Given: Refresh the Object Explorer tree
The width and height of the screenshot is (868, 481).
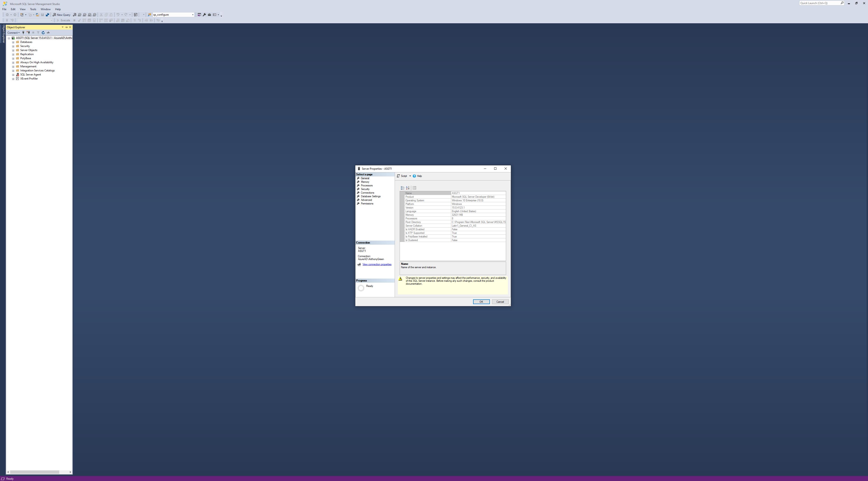Looking at the screenshot, I should (x=43, y=33).
